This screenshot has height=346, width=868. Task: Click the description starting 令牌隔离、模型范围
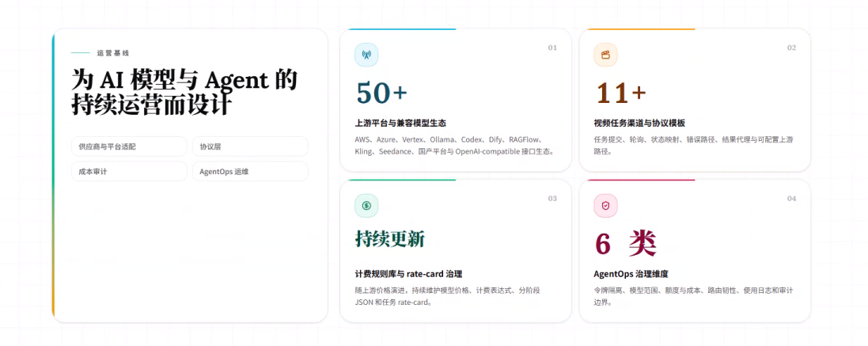[694, 296]
